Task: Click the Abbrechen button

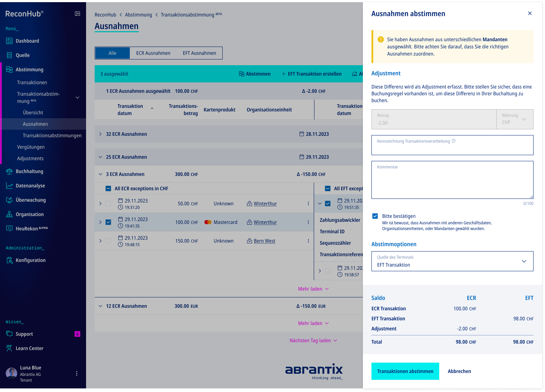Action: pyautogui.click(x=459, y=371)
